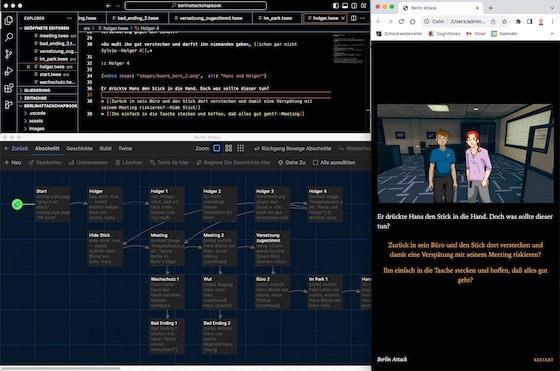The image size is (560, 371).
Task: Click Chrome home button
Action: pos(412,22)
